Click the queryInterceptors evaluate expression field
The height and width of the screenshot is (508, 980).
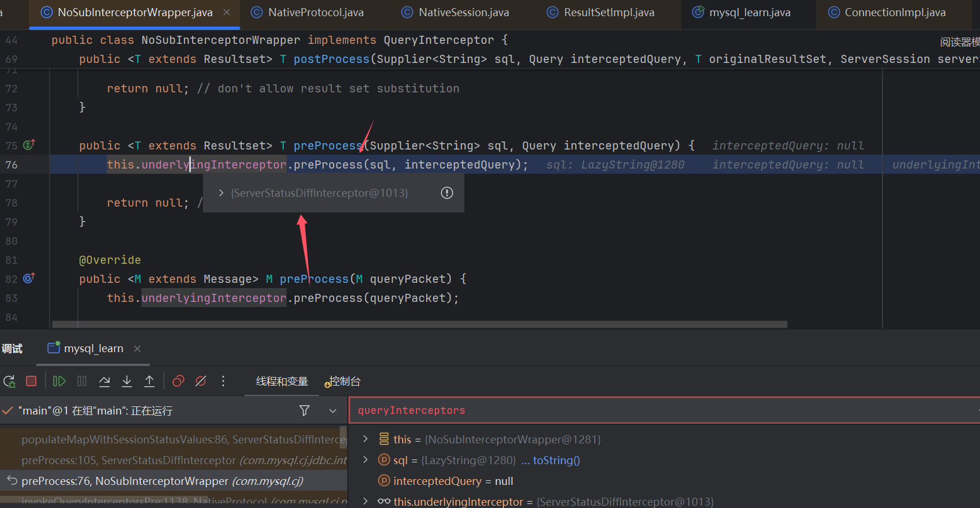point(663,410)
